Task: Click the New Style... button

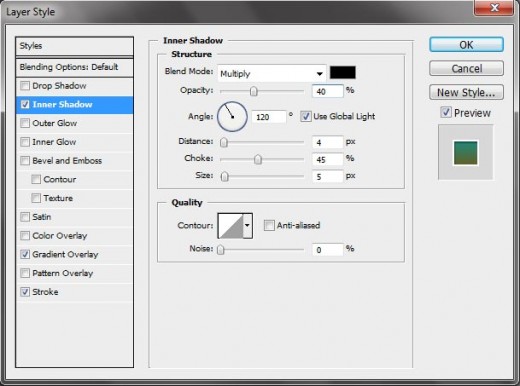Action: [466, 92]
